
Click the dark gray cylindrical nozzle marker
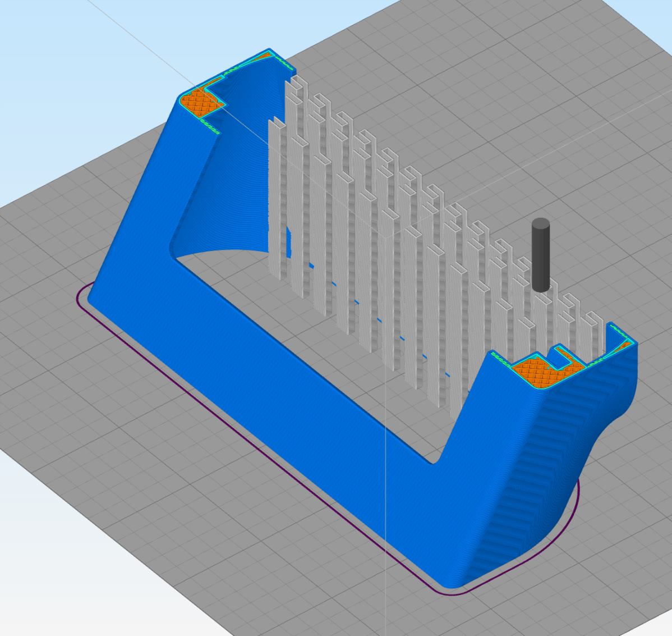540,255
